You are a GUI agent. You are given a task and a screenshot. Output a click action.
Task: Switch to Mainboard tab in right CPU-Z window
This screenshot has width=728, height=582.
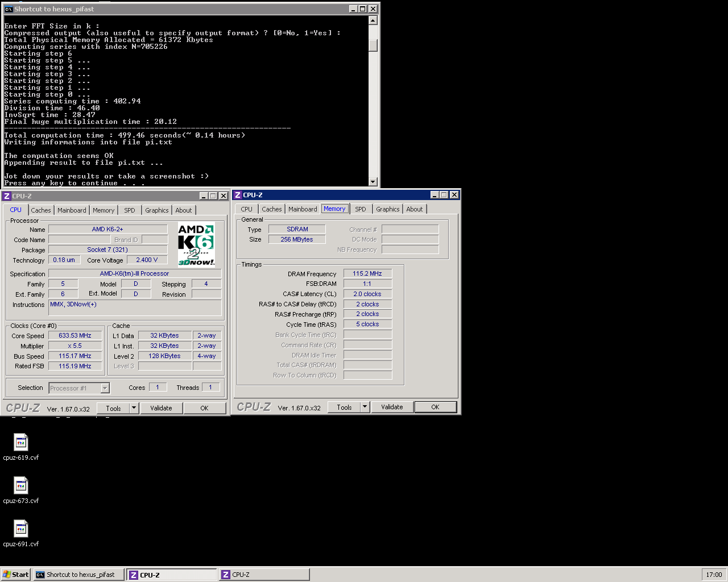coord(303,209)
